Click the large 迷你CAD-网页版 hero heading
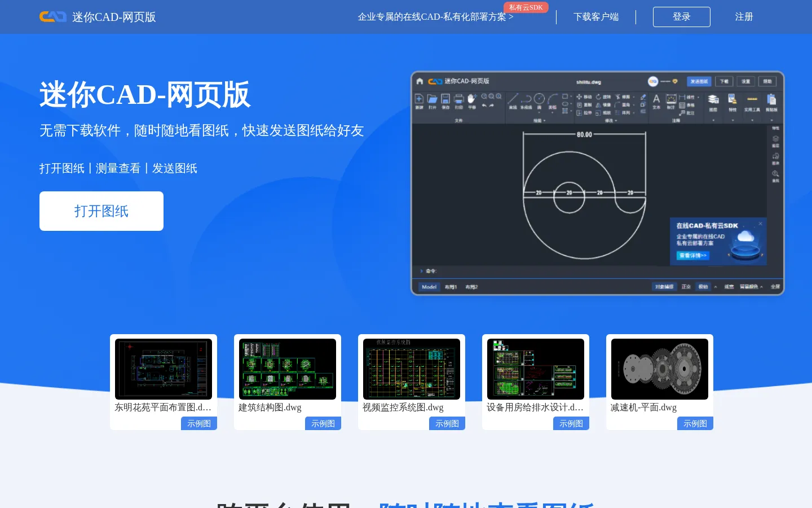812x508 pixels. [145, 94]
